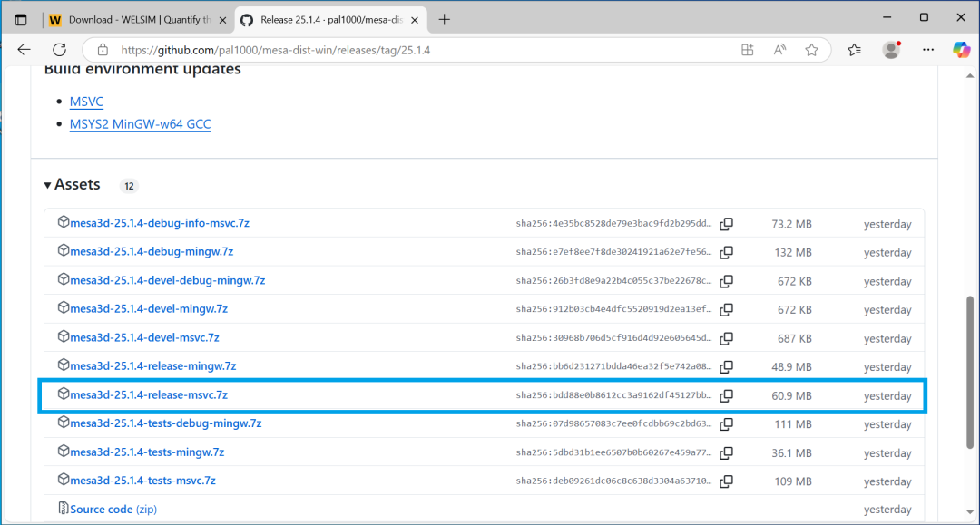
Task: Open the split screen icon in address bar
Action: click(747, 50)
